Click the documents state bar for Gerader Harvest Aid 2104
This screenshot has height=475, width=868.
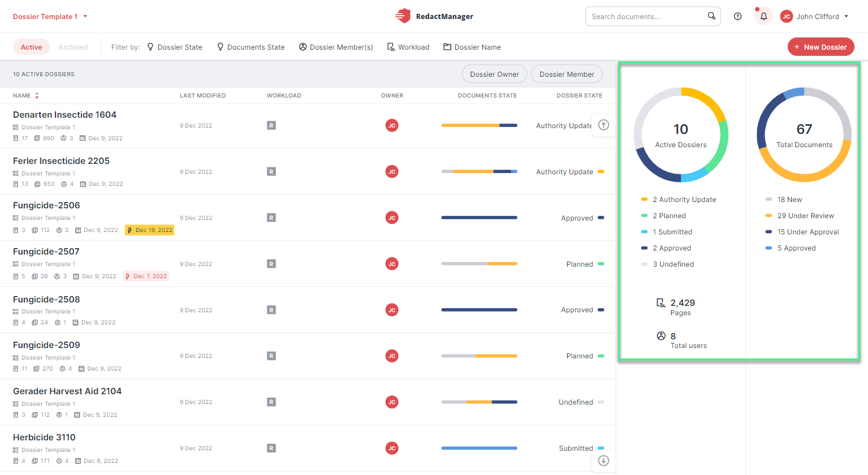tap(479, 402)
